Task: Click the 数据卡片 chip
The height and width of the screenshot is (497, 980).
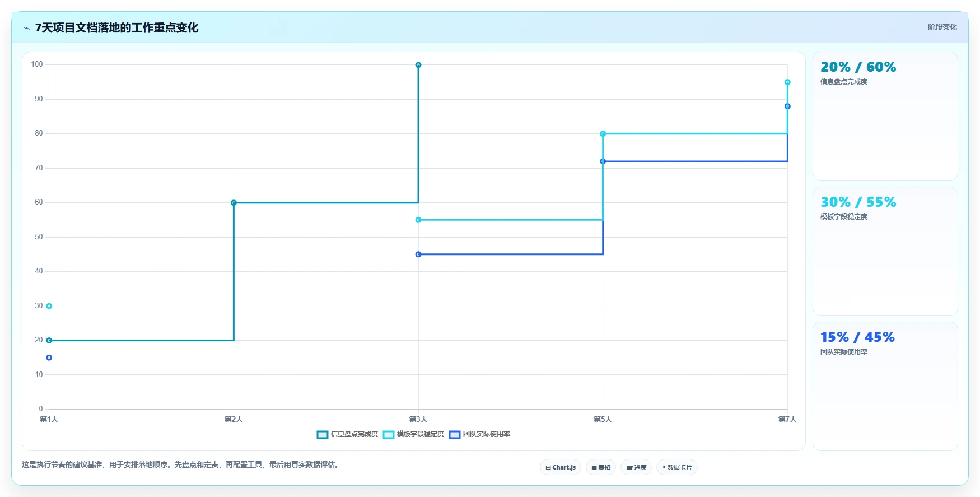Action: click(677, 467)
